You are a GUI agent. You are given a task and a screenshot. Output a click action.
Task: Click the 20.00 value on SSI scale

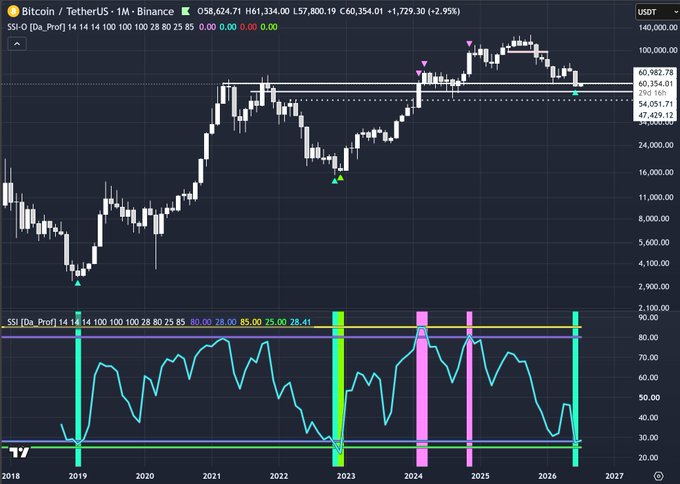click(x=648, y=457)
